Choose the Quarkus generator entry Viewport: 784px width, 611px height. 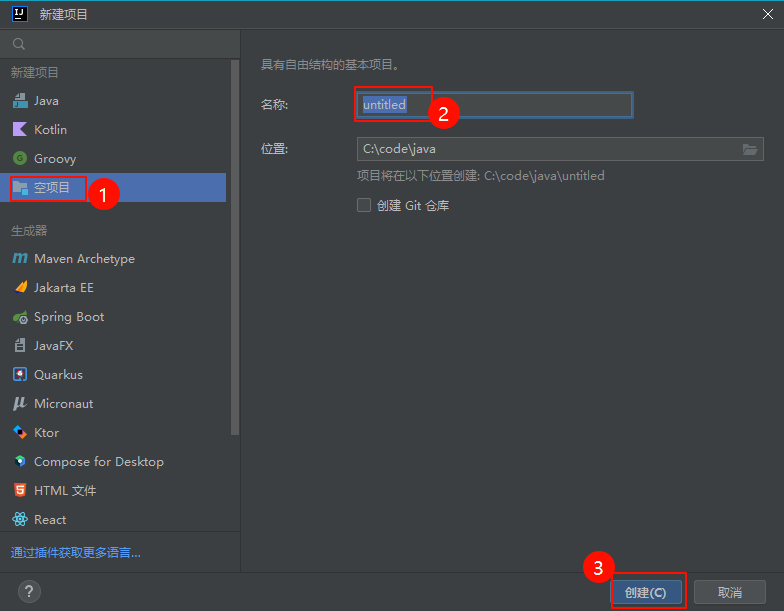coord(113,374)
